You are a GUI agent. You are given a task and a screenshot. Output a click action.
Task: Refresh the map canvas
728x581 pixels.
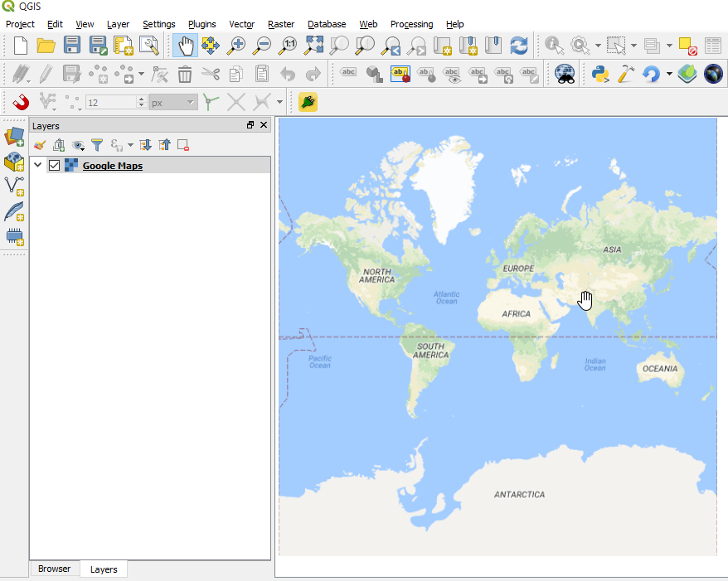[519, 46]
